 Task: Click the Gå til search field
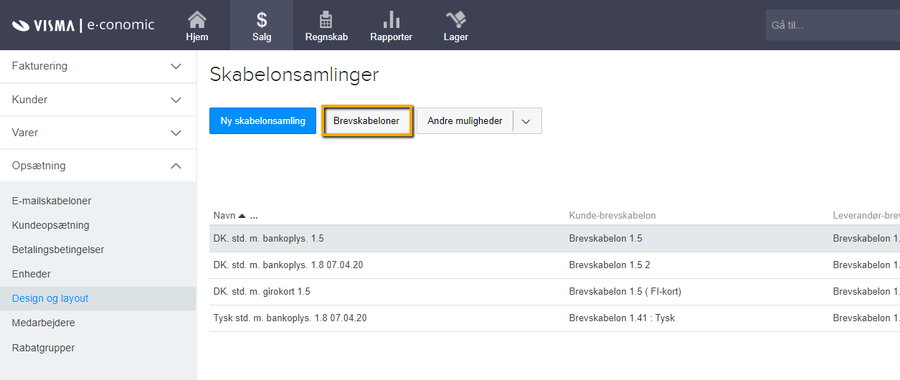click(x=832, y=25)
